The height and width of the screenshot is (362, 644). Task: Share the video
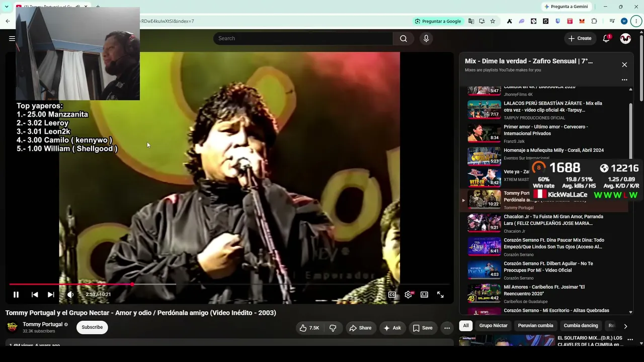[x=360, y=328]
